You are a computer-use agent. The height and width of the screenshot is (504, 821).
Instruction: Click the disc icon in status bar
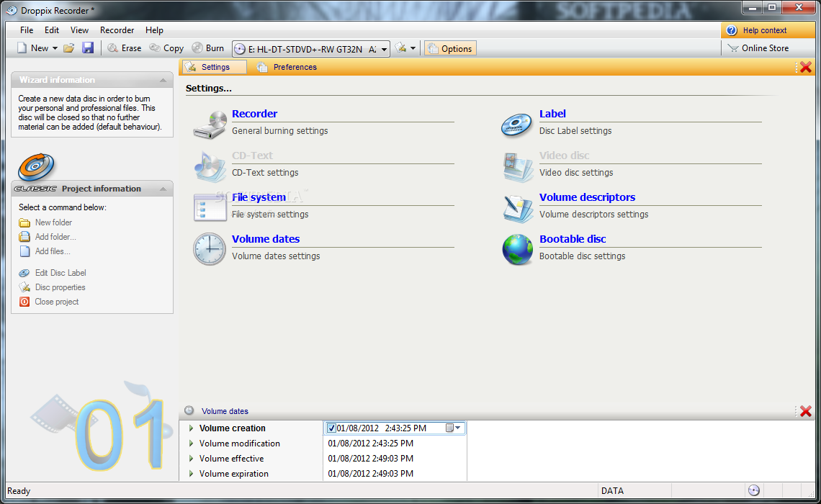753,490
